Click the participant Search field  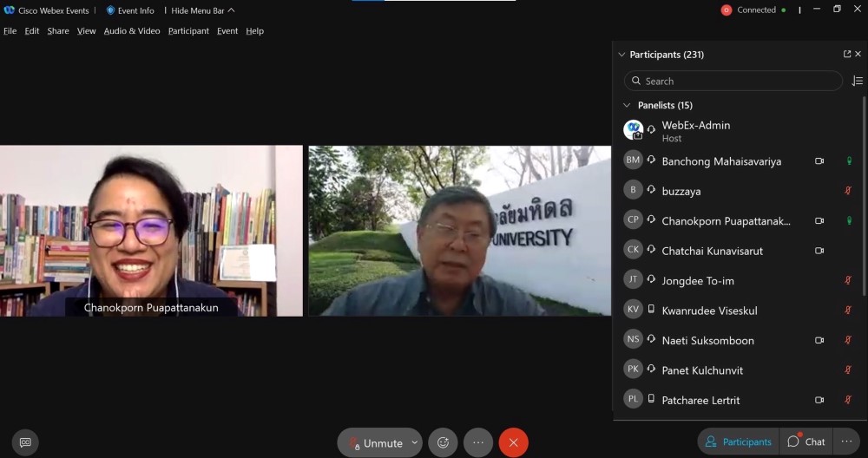coord(733,81)
